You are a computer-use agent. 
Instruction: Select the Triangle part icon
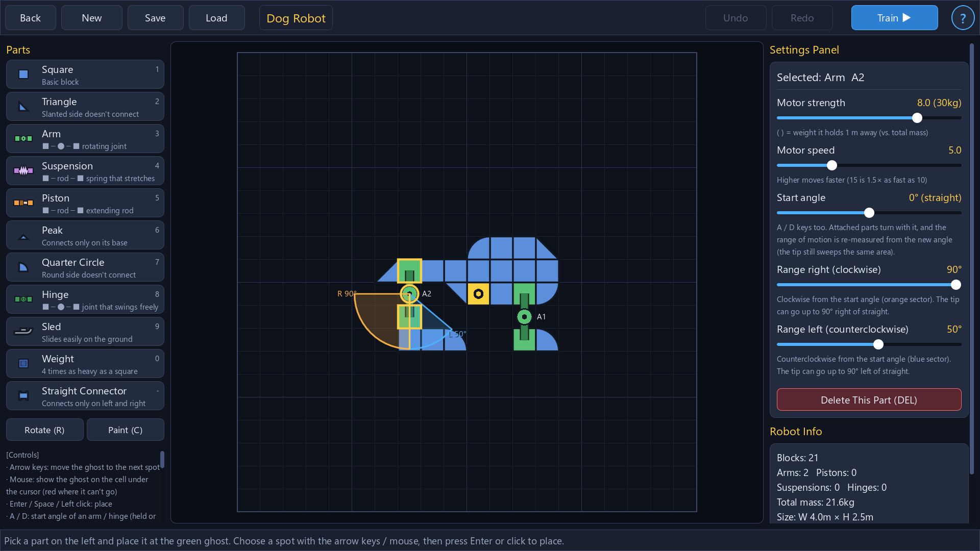23,107
